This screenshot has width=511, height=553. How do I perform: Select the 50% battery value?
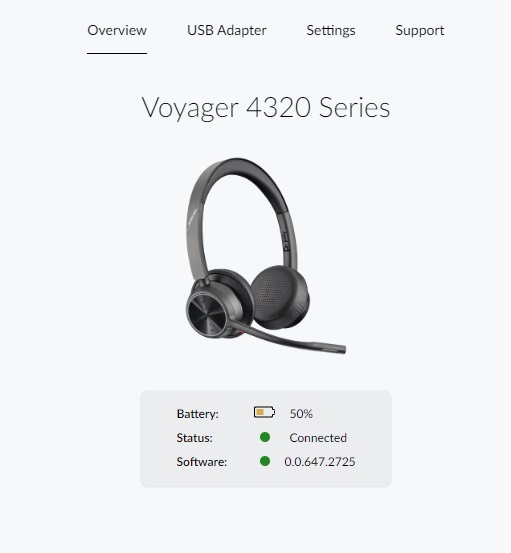(x=301, y=413)
